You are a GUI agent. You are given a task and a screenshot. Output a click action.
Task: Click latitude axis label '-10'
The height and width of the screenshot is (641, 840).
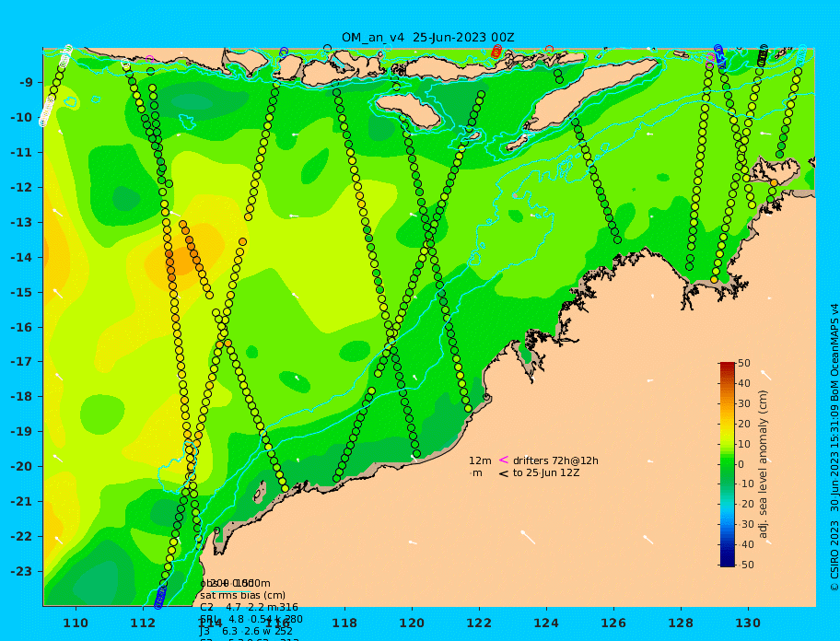pos(21,117)
